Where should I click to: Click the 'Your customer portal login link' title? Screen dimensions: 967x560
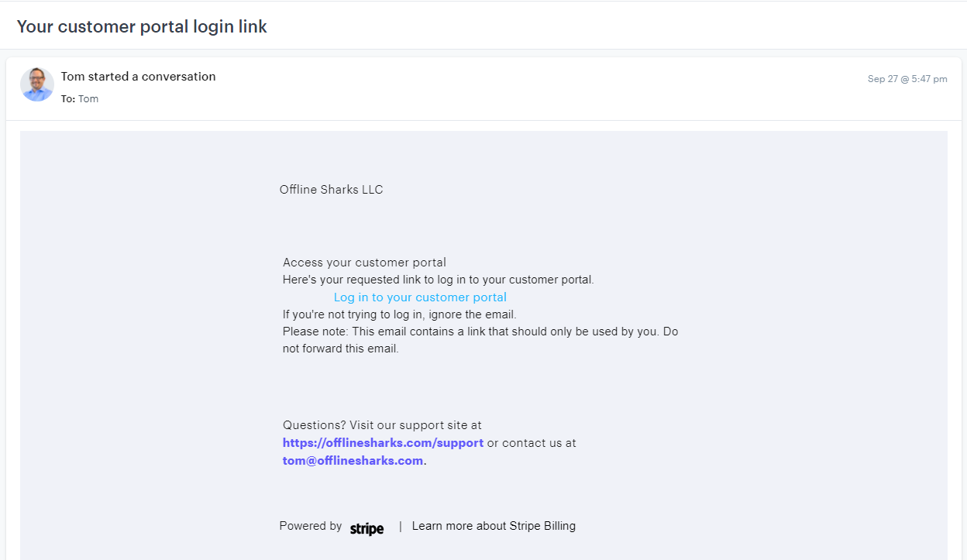pos(142,26)
